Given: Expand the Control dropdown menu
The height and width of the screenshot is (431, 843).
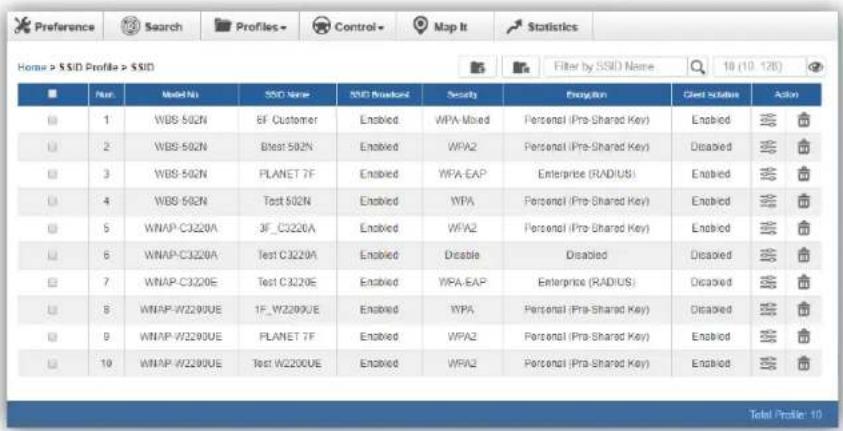Looking at the screenshot, I should pyautogui.click(x=348, y=26).
